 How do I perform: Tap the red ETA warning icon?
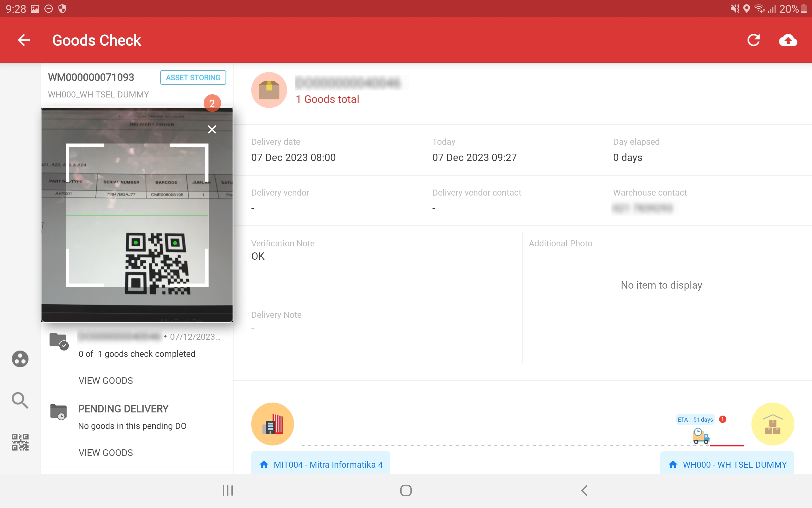723,419
